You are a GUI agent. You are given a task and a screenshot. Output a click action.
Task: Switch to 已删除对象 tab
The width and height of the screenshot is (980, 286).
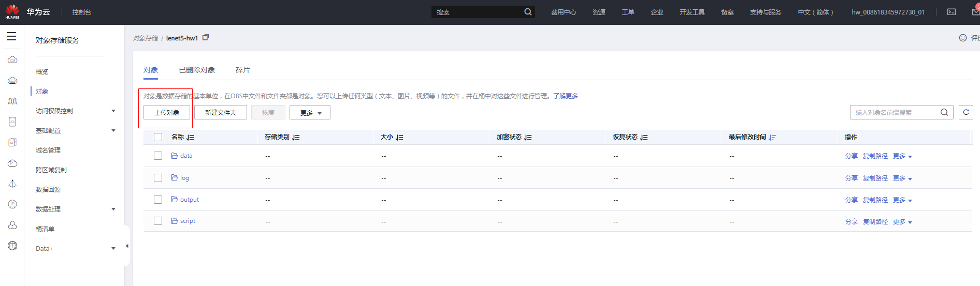(197, 70)
